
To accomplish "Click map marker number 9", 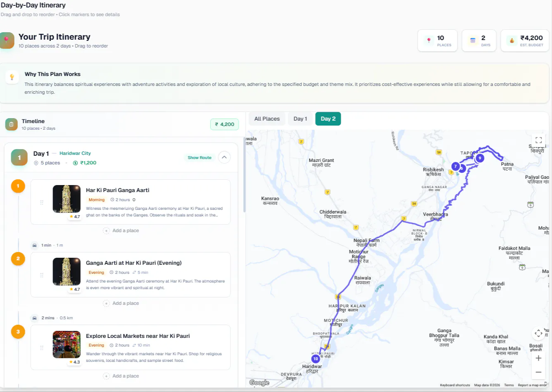I will (480, 158).
